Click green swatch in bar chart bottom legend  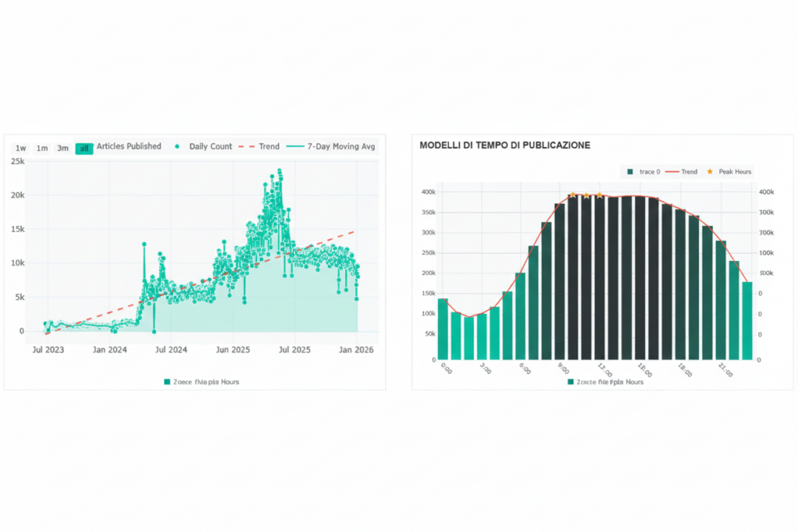pos(571,382)
